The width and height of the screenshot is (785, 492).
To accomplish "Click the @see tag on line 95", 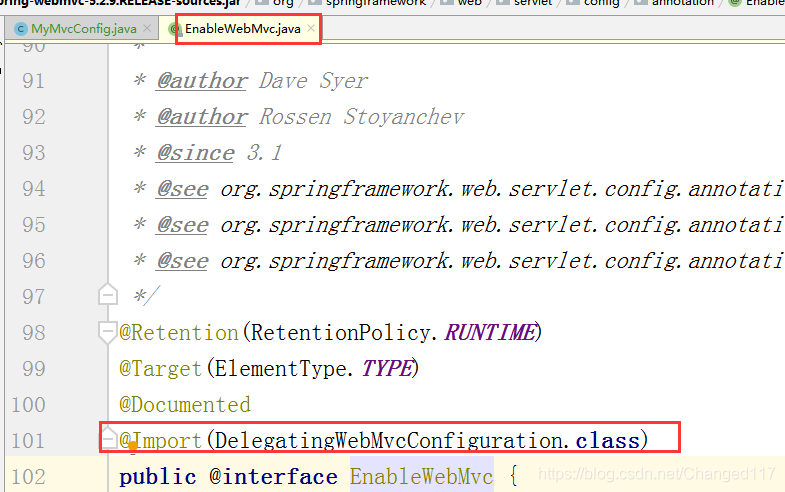I will click(182, 225).
